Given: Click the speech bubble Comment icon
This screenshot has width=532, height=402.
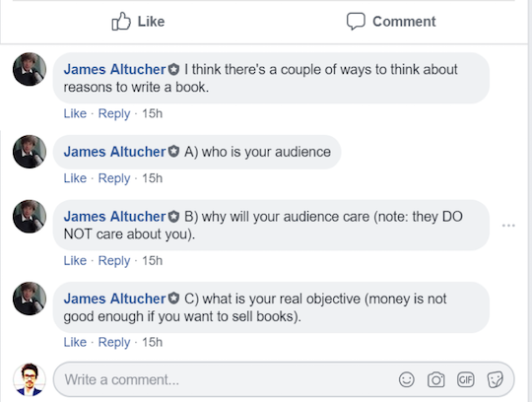Looking at the screenshot, I should (x=356, y=22).
